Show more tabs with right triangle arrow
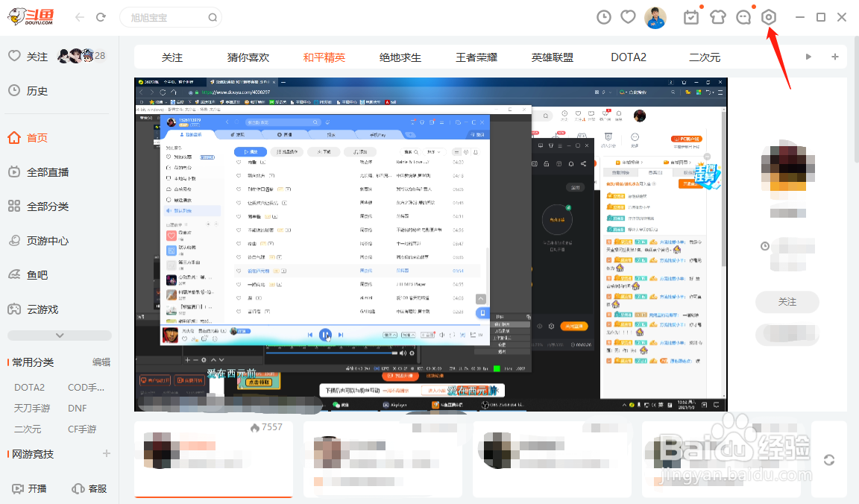Screen dimensions: 859x504 (808, 57)
